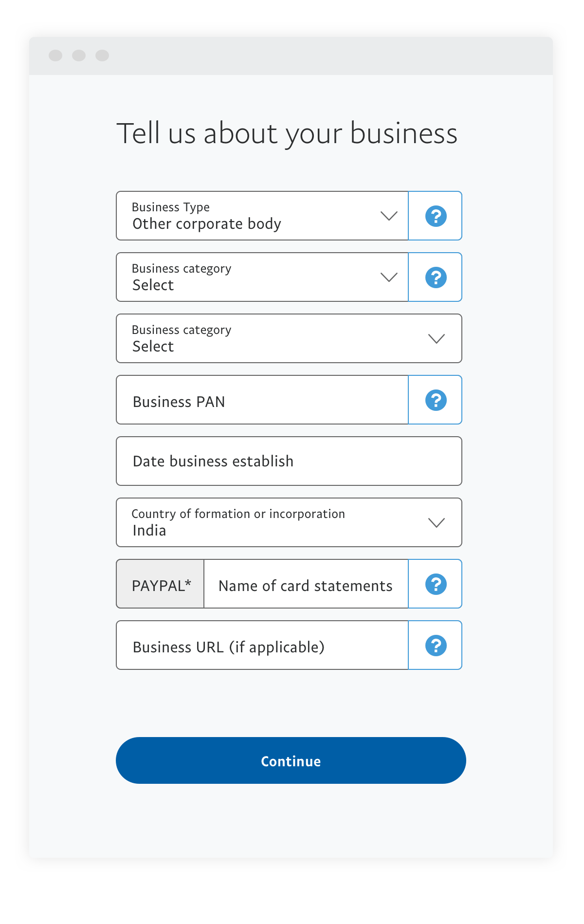
Task: Open Country of formation or incorporation dropdown
Action: 289,523
